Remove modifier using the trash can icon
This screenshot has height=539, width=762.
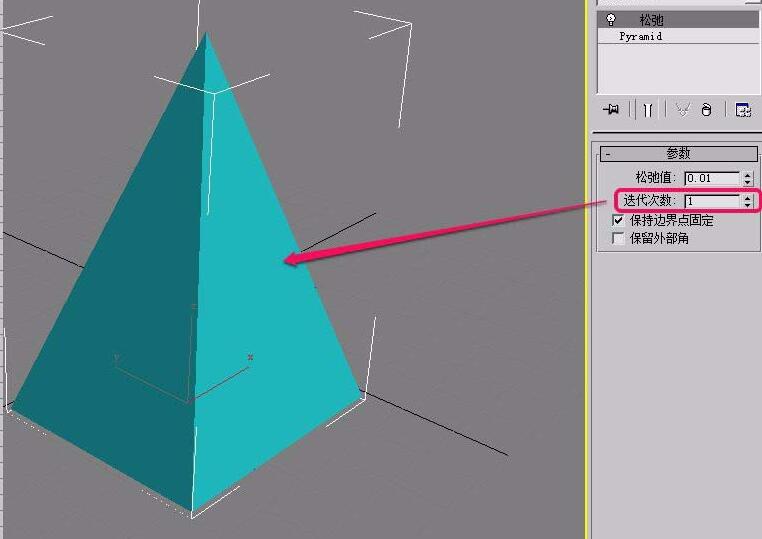click(706, 110)
